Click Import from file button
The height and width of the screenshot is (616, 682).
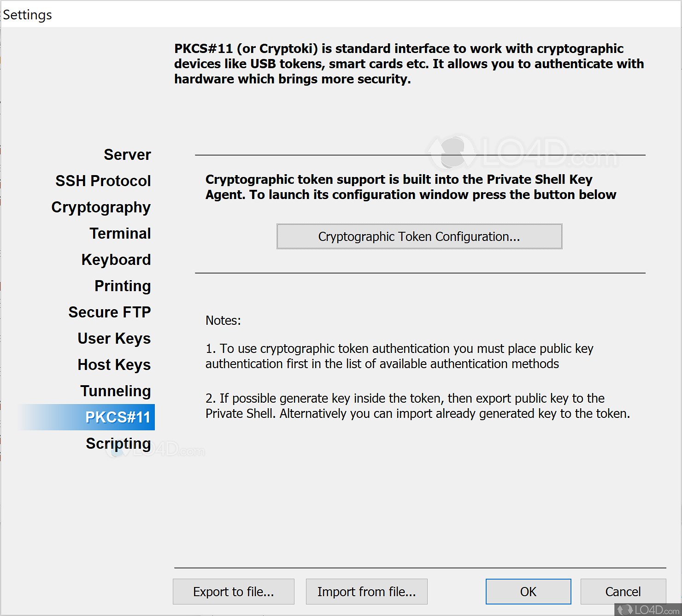pos(366,592)
